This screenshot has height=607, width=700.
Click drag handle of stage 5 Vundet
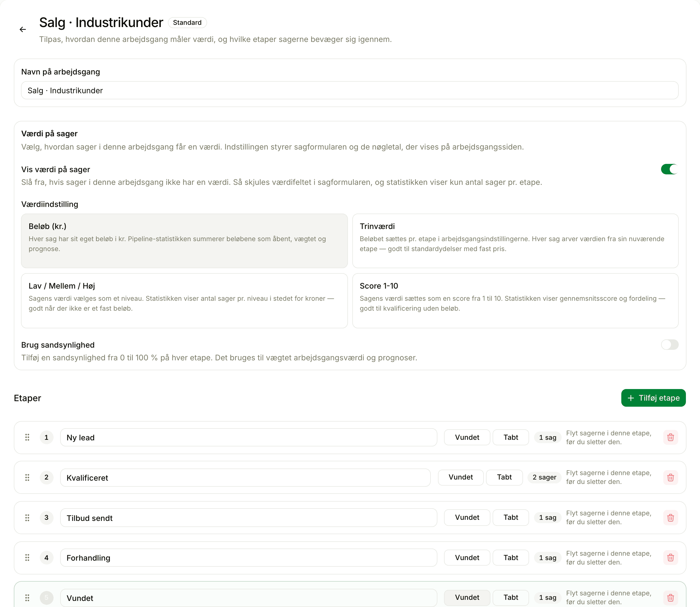(27, 598)
